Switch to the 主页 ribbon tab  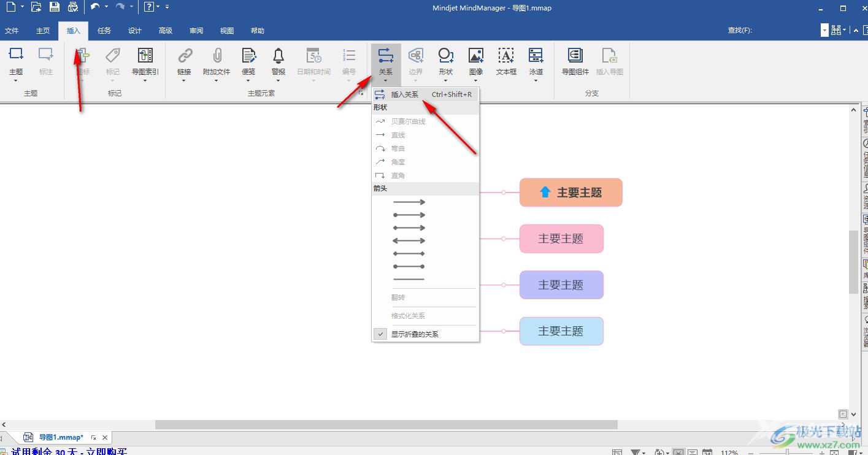[x=43, y=31]
